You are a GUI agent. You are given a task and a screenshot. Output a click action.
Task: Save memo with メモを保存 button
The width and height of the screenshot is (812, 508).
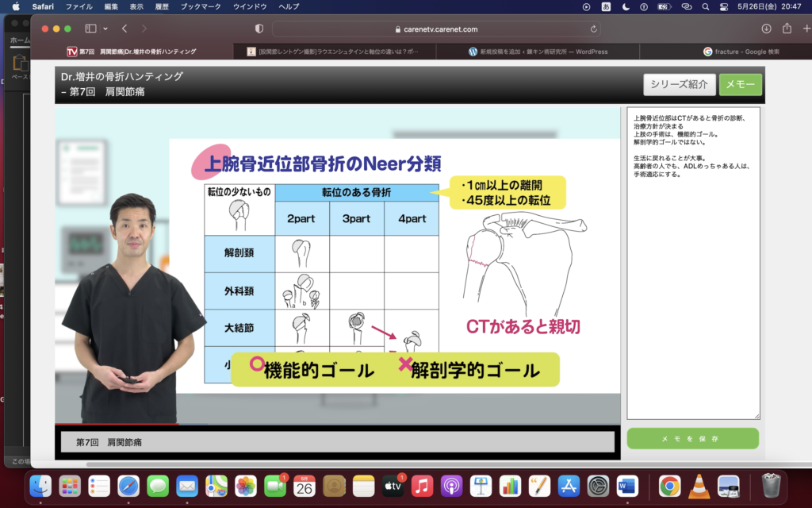692,439
